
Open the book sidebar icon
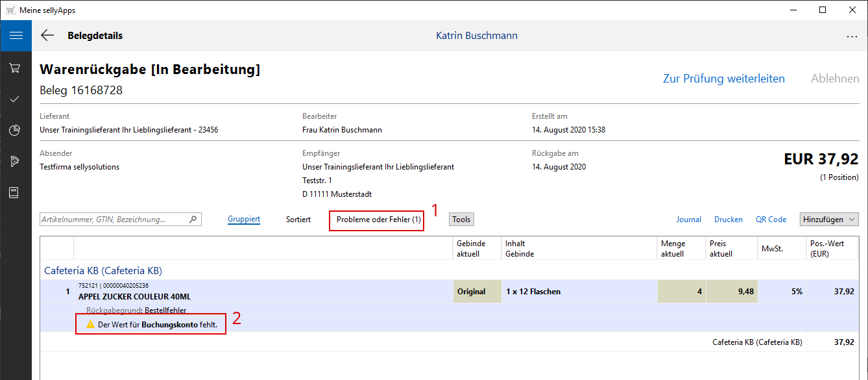(15, 192)
